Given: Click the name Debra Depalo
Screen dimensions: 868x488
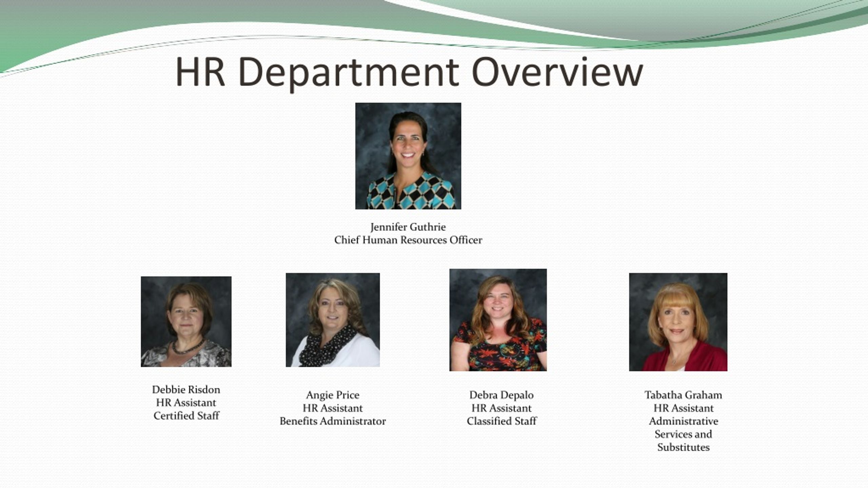Looking at the screenshot, I should pos(501,395).
